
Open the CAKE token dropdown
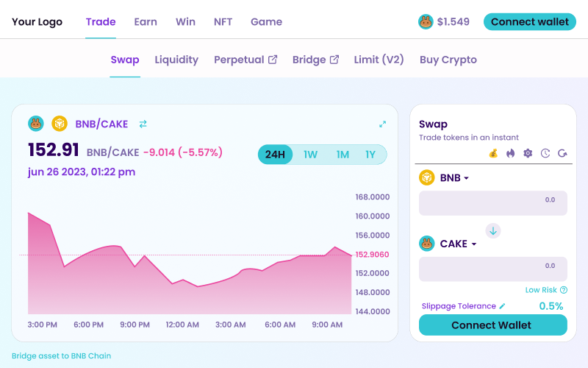pyautogui.click(x=448, y=244)
